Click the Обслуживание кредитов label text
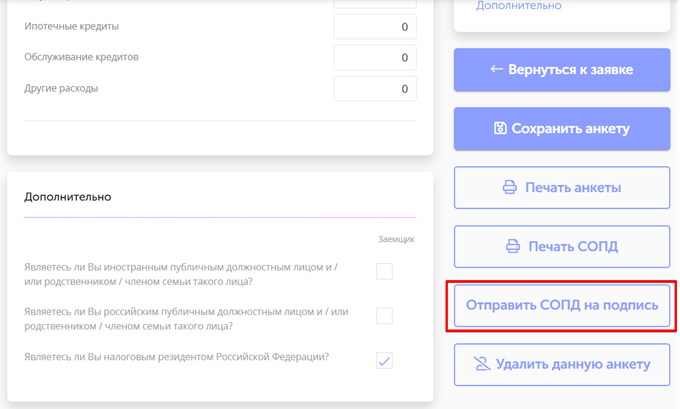This screenshot has height=409, width=680. (x=81, y=57)
